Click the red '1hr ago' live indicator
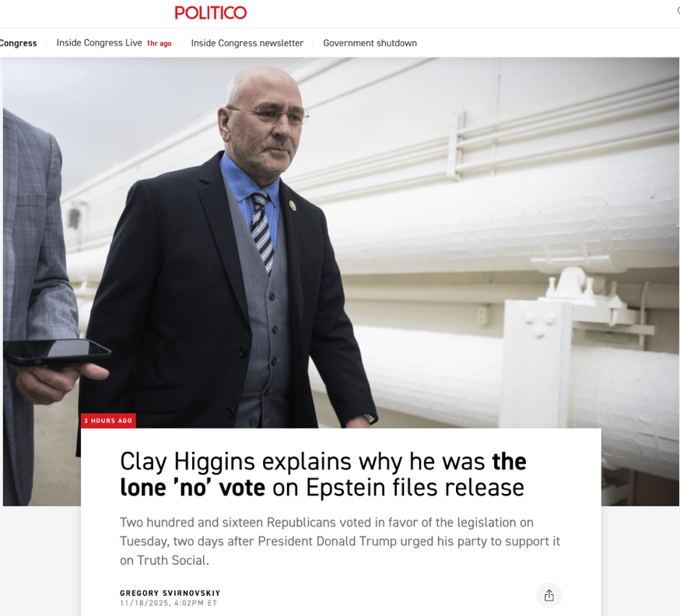 pos(159,44)
